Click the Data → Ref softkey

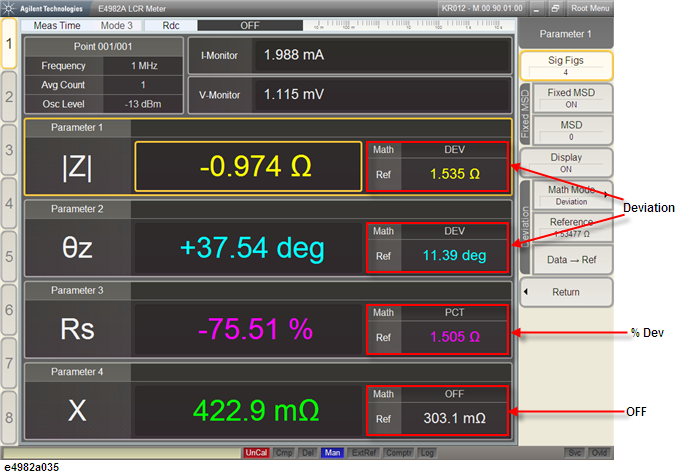[x=571, y=260]
